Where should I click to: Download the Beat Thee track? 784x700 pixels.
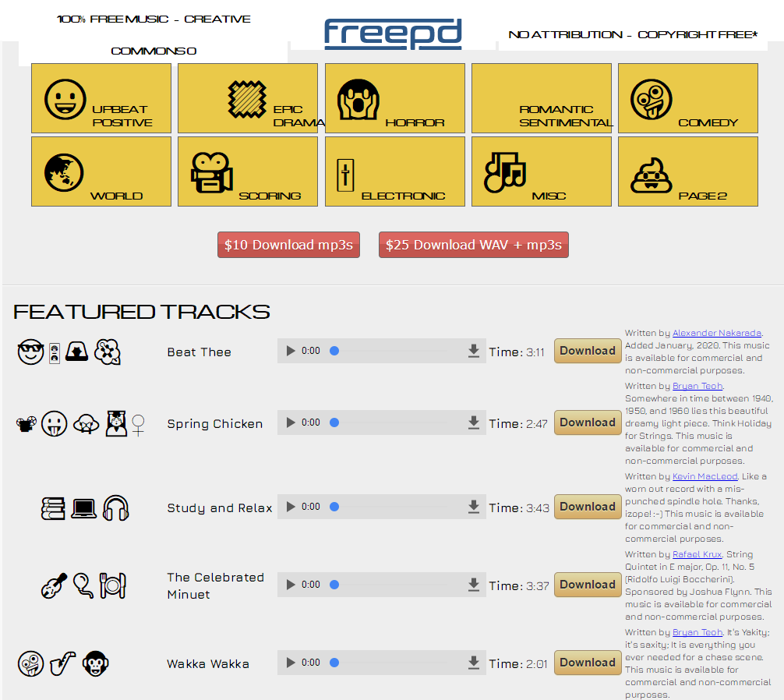588,351
